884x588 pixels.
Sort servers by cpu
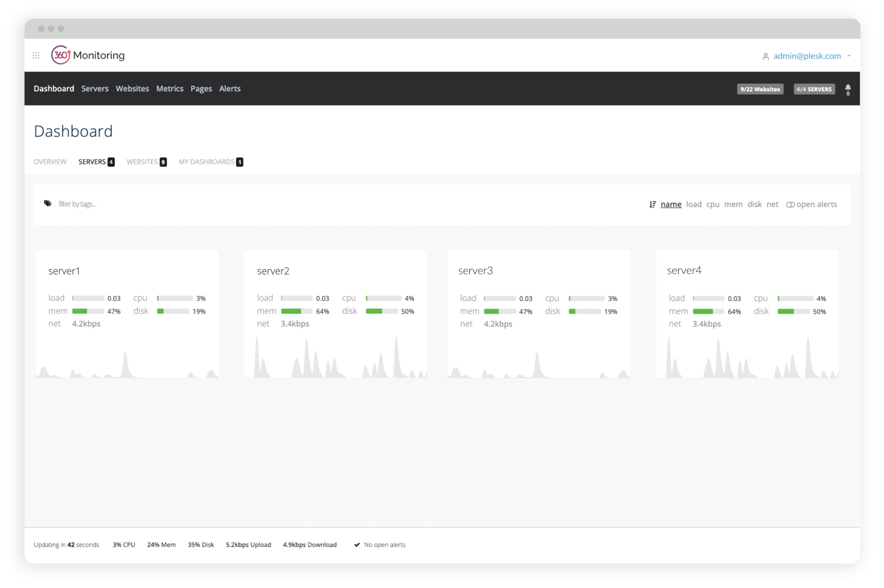coord(713,204)
